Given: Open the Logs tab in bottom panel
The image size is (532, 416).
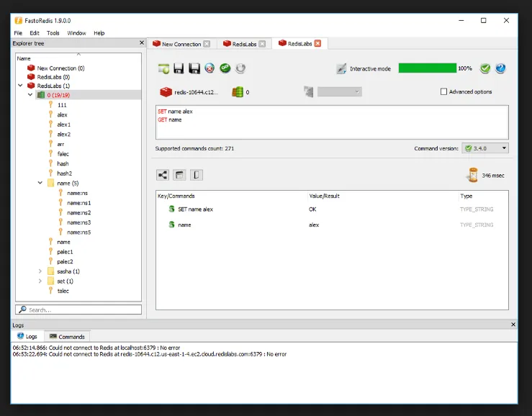Looking at the screenshot, I should 27,337.
